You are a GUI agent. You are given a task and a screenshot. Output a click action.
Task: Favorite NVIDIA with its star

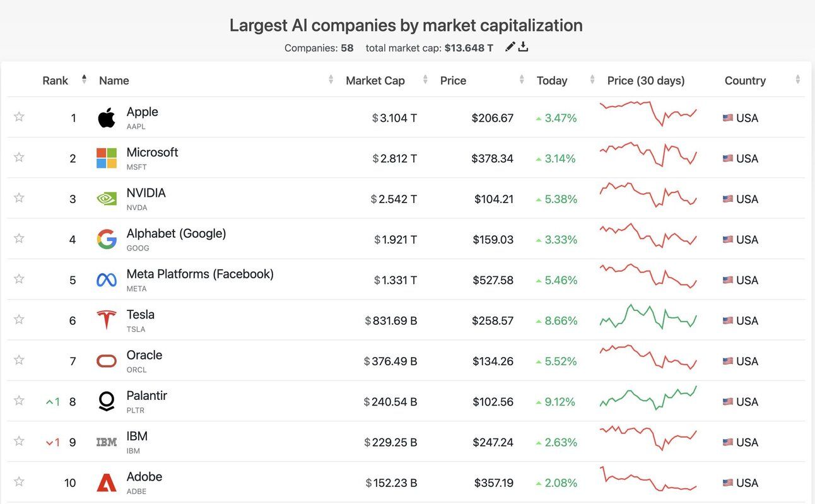coord(19,197)
